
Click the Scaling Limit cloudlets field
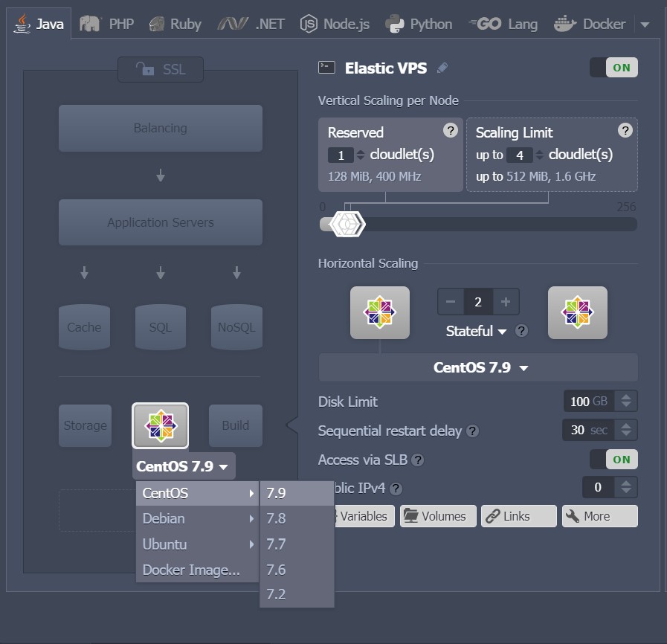click(x=520, y=155)
